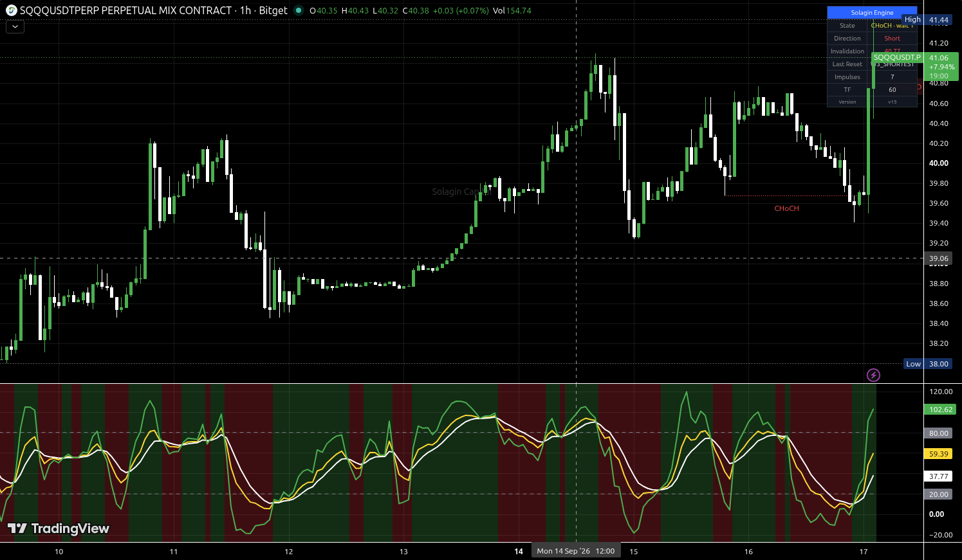Click the Impulses value 7

tap(892, 77)
